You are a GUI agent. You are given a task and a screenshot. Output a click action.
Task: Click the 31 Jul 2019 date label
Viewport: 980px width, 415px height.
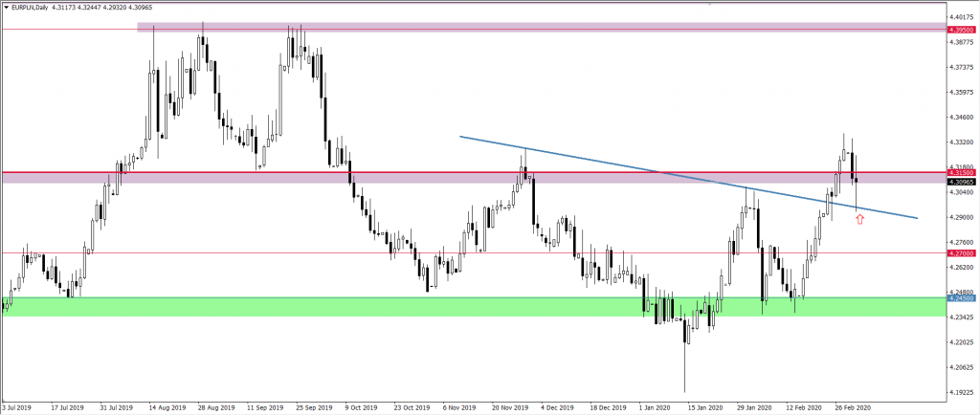(x=117, y=405)
